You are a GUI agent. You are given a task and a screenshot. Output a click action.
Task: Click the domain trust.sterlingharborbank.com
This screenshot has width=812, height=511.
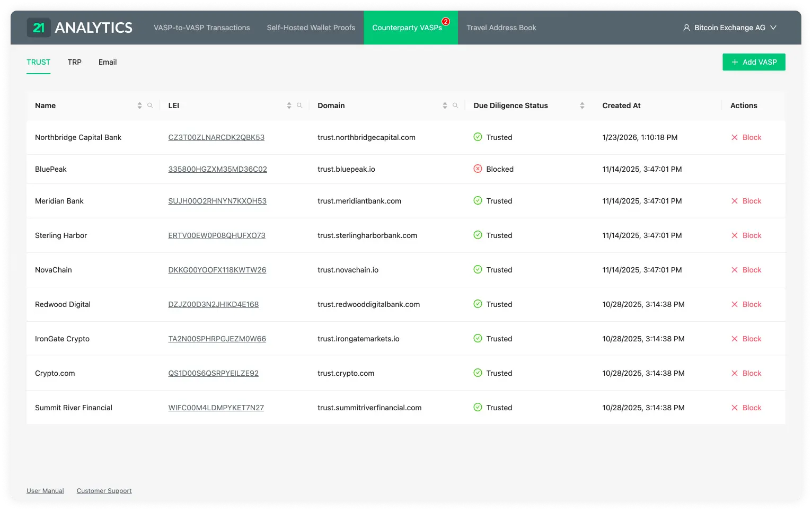(x=367, y=235)
